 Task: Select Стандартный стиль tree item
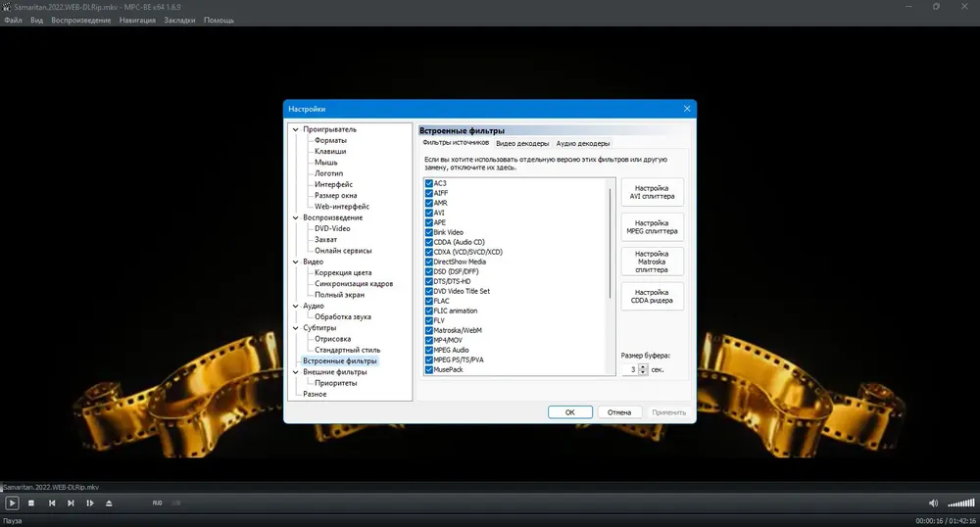348,351
